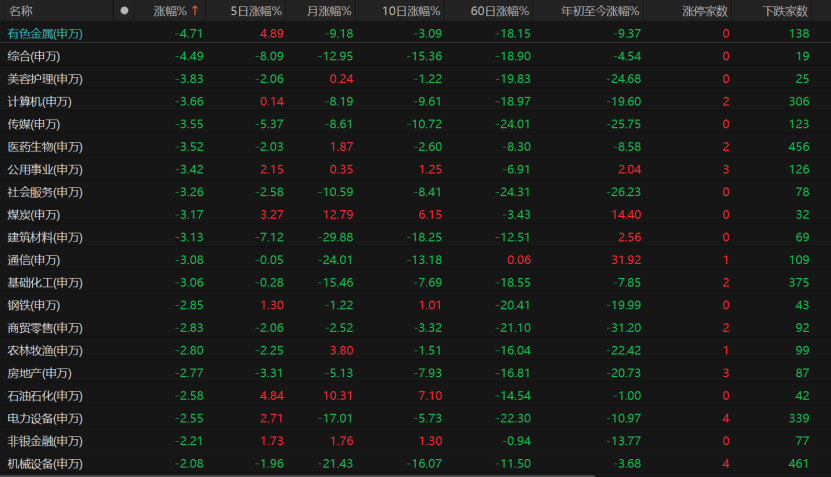Sort by the 月涨幅% column header
This screenshot has height=477, width=831.
tap(329, 11)
